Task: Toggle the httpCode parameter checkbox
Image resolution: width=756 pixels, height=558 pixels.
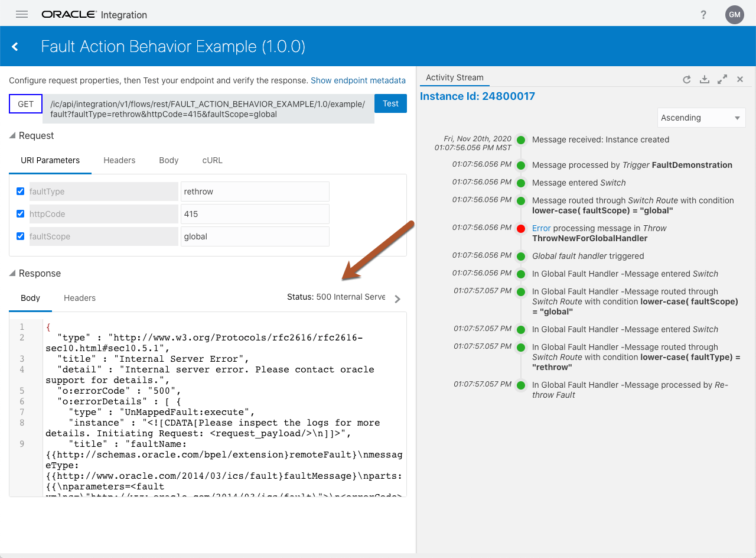Action: [21, 214]
